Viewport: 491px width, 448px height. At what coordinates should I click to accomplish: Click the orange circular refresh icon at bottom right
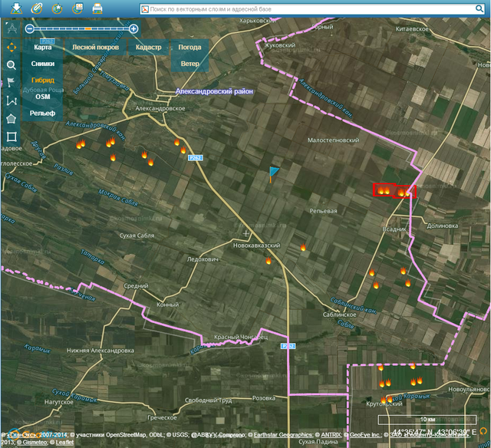point(484,431)
